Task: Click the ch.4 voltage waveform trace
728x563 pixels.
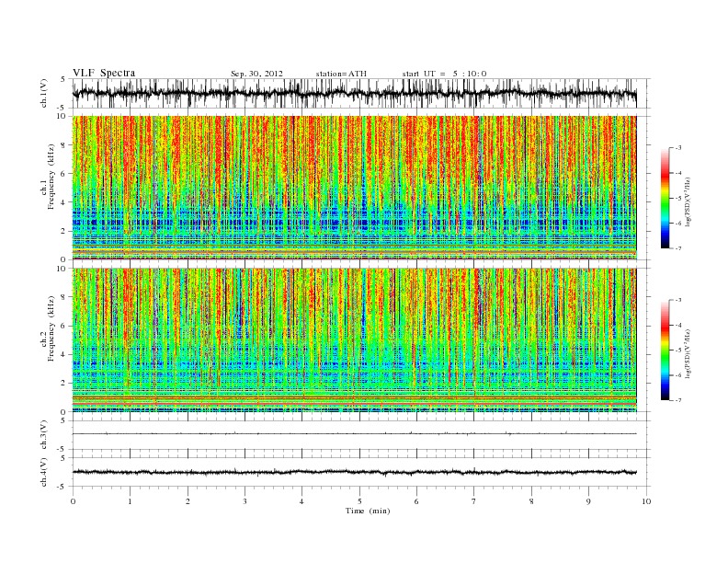Action: 354,472
